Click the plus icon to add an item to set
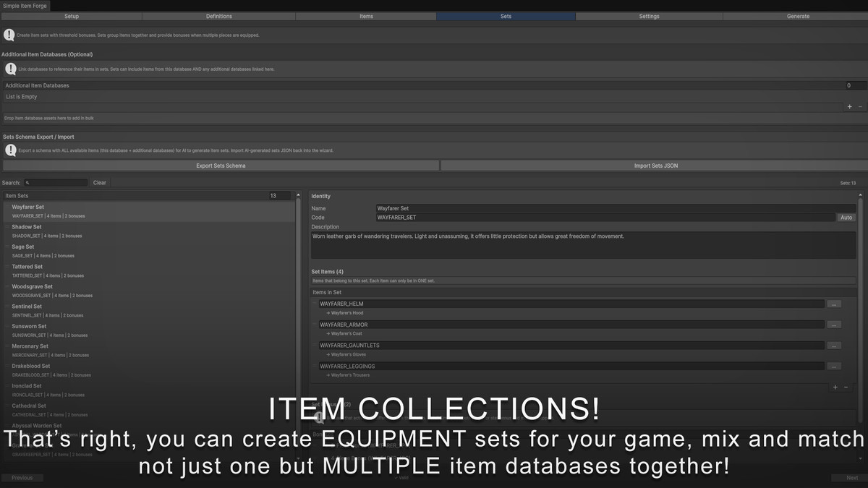The width and height of the screenshot is (868, 488). 835,387
